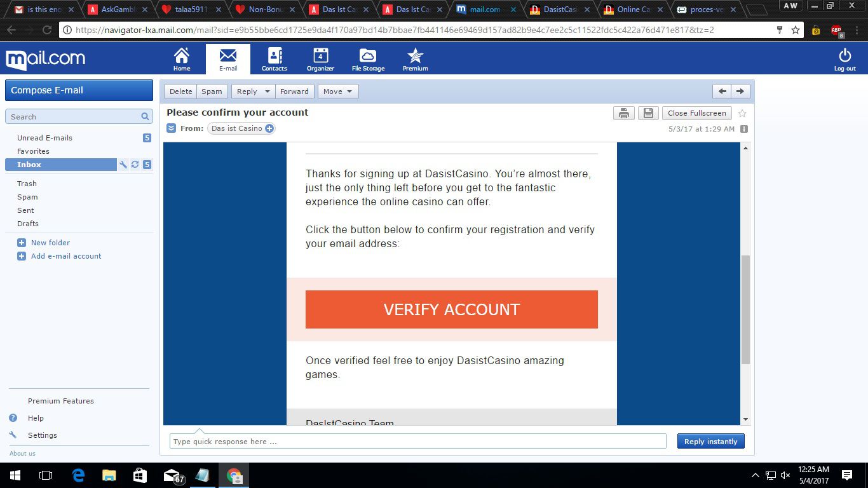Image resolution: width=868 pixels, height=488 pixels.
Task: Open the Move dropdown
Action: click(x=338, y=91)
